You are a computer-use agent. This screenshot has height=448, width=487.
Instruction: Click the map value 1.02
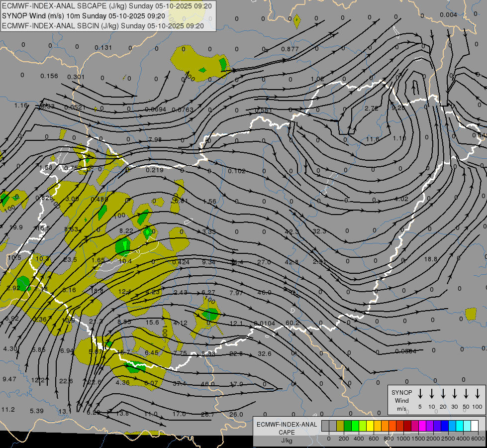tap(317, 79)
